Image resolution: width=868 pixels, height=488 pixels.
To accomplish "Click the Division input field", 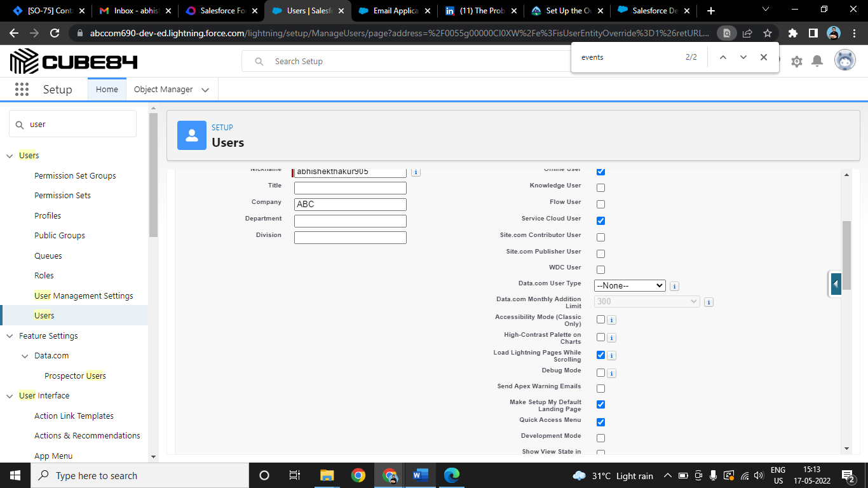I will click(350, 237).
